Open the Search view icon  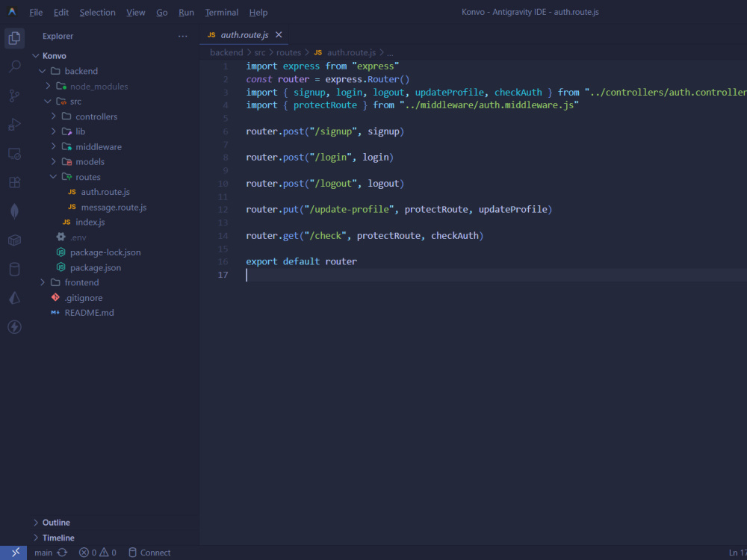[x=14, y=66]
